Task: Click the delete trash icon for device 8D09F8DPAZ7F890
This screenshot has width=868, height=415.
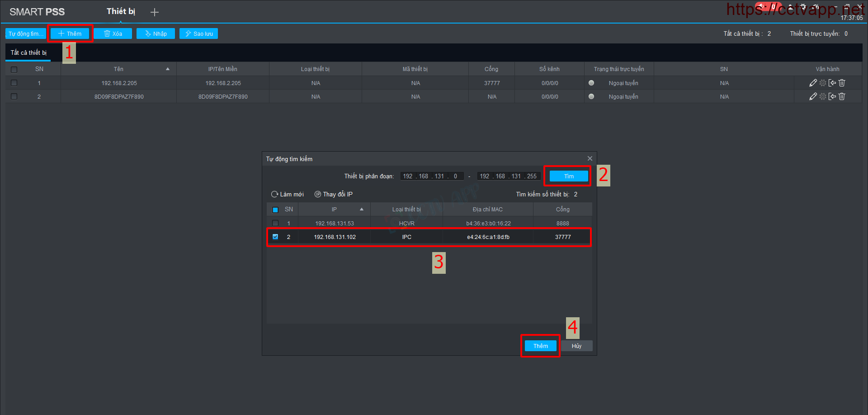Action: tap(842, 96)
